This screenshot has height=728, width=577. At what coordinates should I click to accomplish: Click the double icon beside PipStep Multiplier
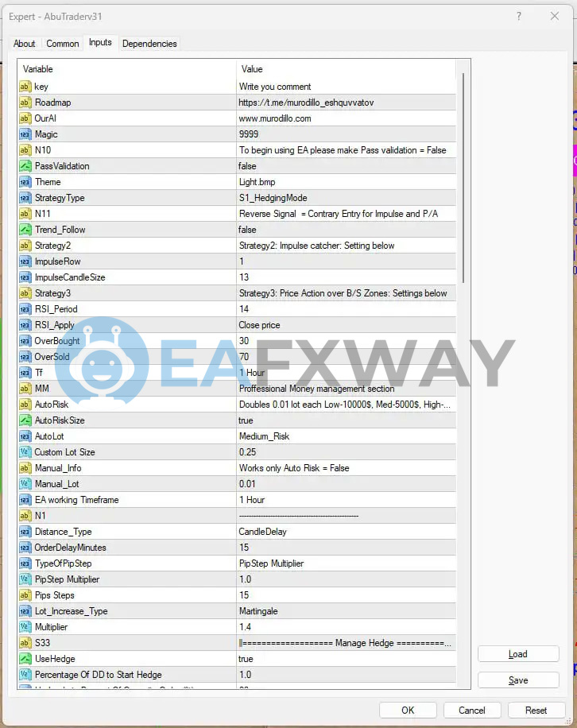coord(25,579)
